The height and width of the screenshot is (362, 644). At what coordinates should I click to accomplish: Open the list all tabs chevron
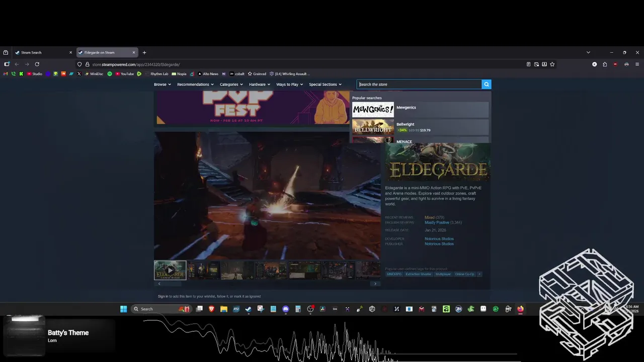(x=588, y=52)
